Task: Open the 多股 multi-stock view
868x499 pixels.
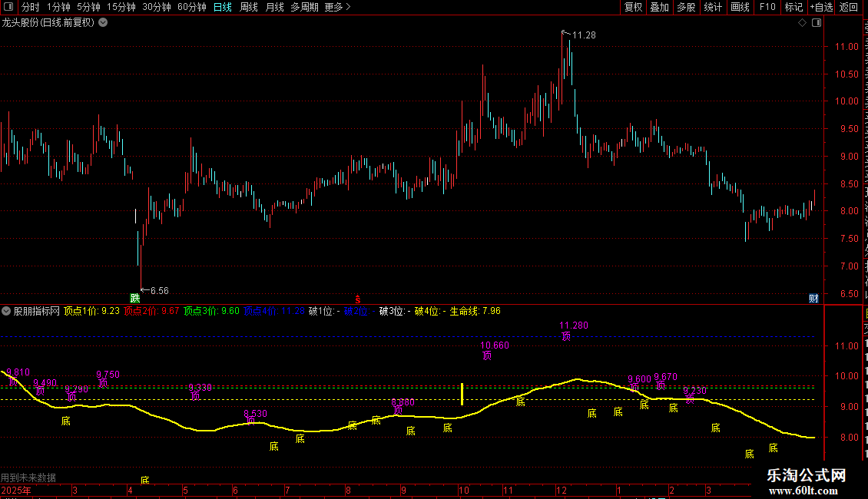Action: (x=687, y=7)
